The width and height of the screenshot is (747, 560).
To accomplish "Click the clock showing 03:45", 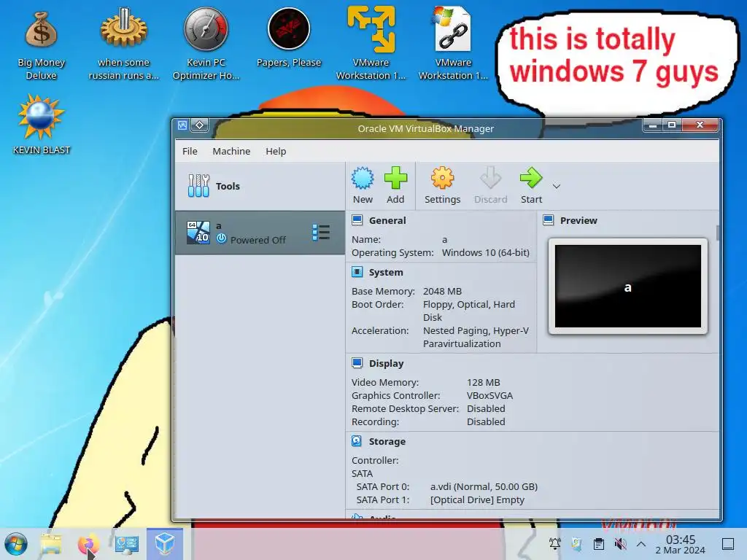I will pos(681,544).
